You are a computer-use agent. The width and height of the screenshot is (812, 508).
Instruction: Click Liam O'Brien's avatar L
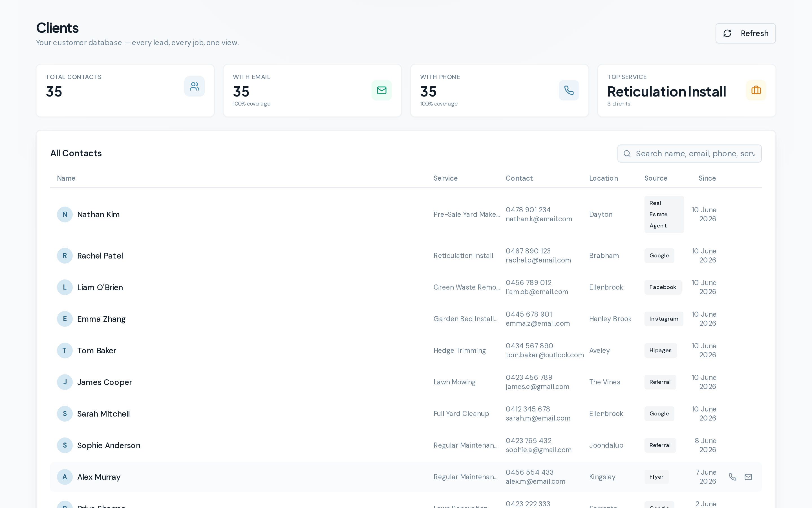point(65,287)
